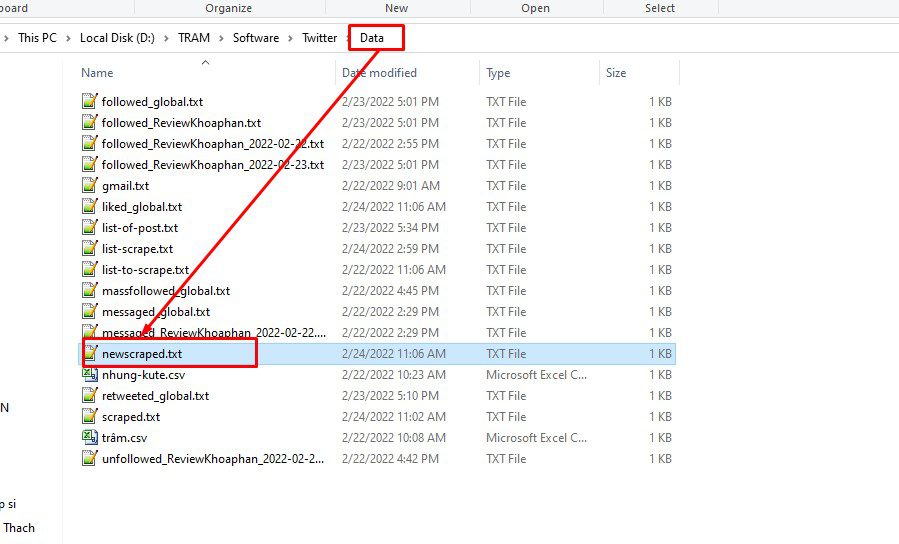Image resolution: width=899 pixels, height=544 pixels.
Task: Select the massfollowed_global.txt file name
Action: point(166,291)
